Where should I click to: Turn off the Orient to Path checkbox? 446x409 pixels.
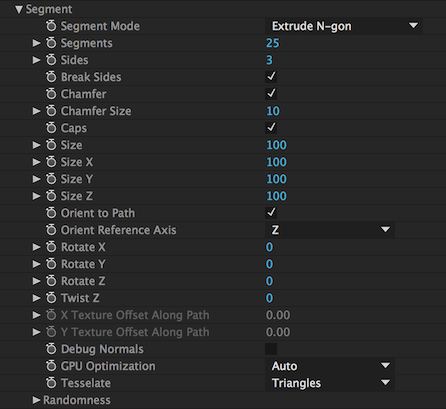click(x=271, y=212)
